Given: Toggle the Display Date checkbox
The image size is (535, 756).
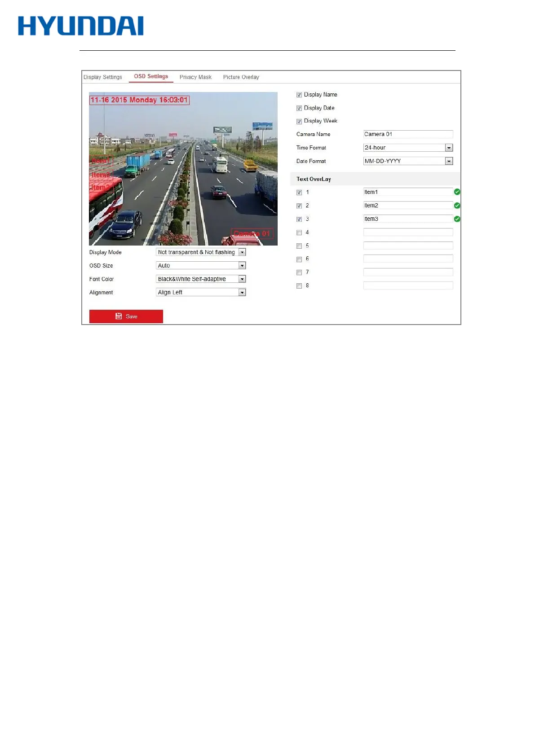Looking at the screenshot, I should click(x=299, y=108).
